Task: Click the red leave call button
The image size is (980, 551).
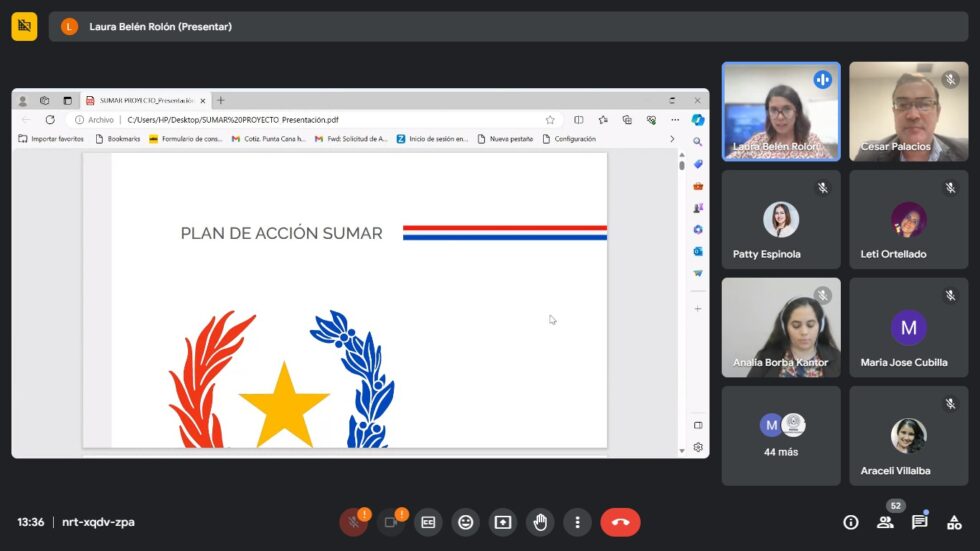Action: (620, 522)
